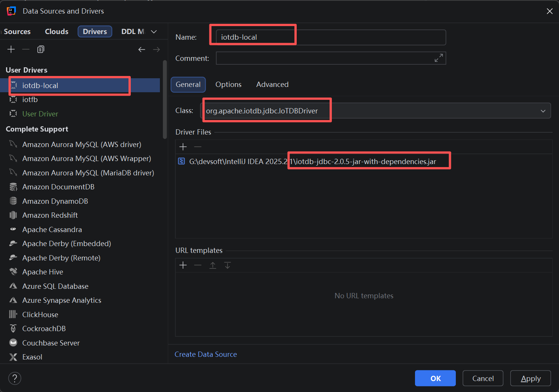Select the General tab
Screen dimensions: 559x392
[188, 85]
